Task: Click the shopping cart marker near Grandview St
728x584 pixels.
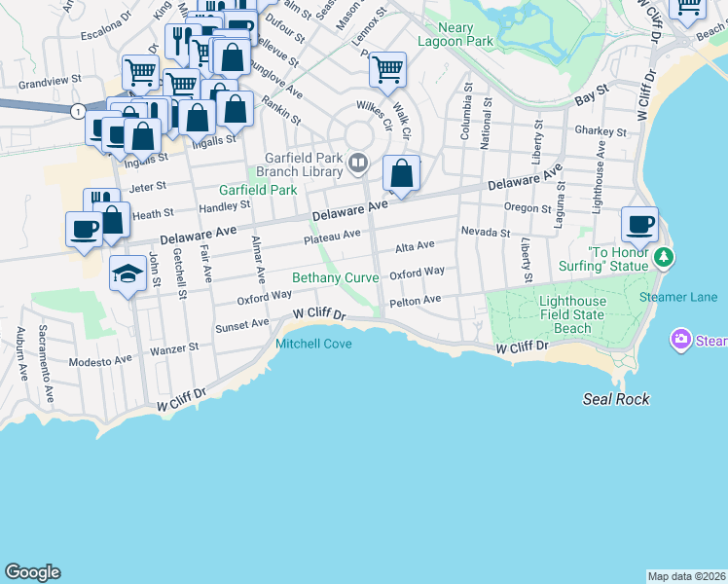Action: [x=141, y=76]
